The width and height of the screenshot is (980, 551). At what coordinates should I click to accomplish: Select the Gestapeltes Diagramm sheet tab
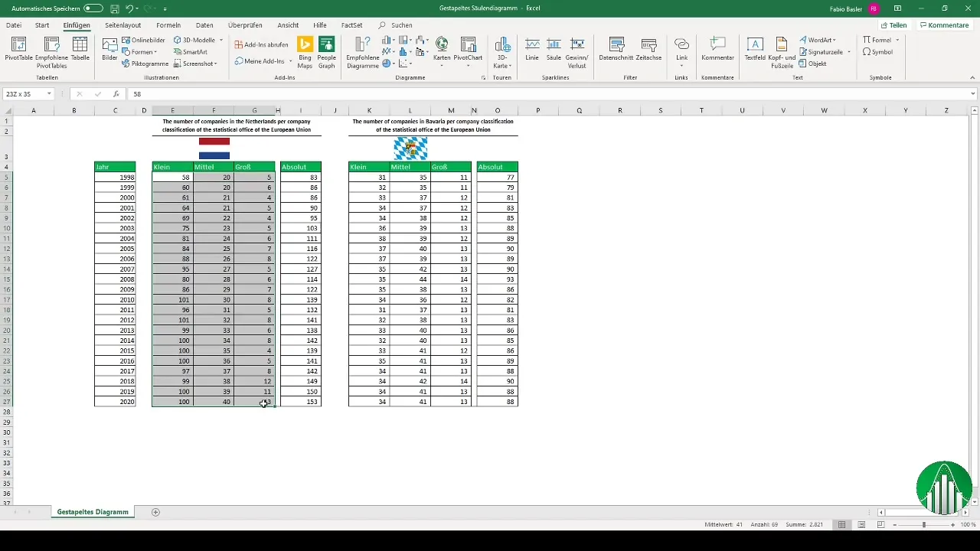tap(93, 512)
